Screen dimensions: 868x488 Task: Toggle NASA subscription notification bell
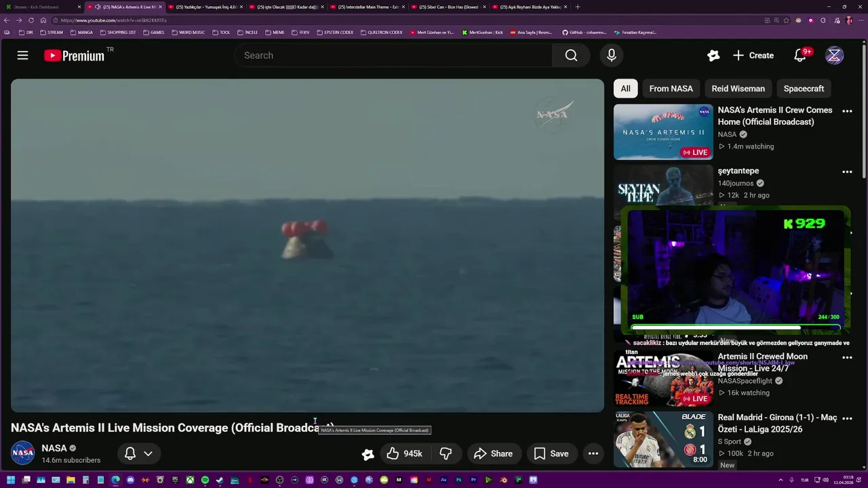coord(130,453)
